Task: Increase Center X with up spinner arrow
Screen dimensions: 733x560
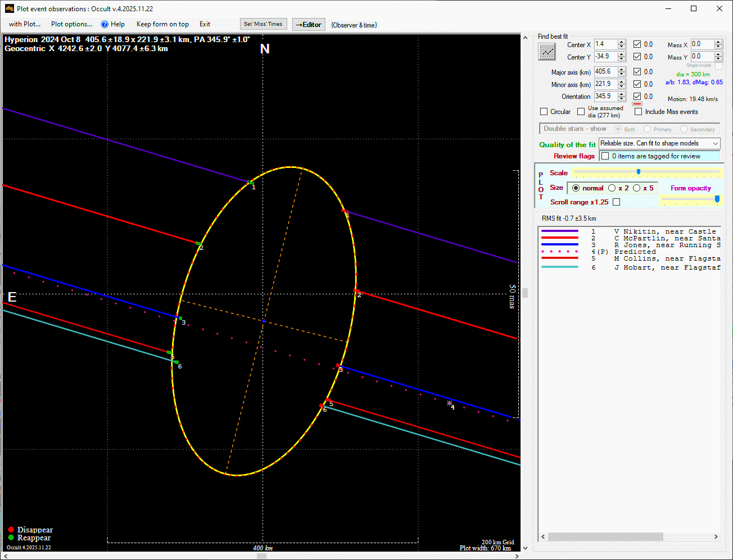Action: tap(621, 42)
